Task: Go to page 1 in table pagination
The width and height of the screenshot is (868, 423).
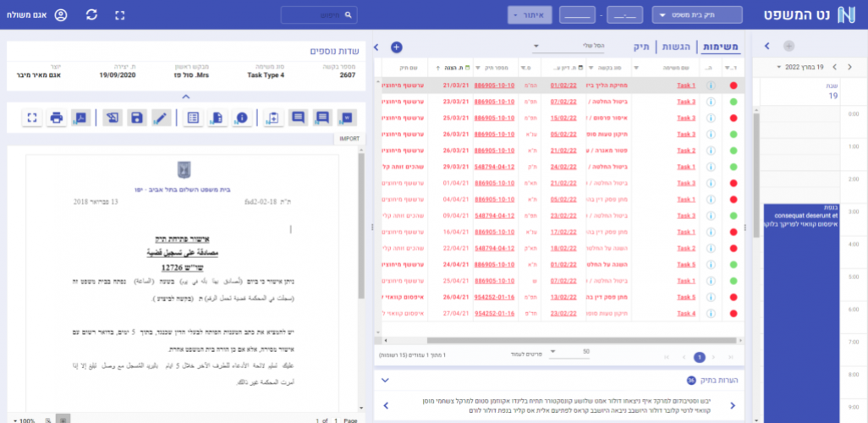Action: (x=700, y=357)
